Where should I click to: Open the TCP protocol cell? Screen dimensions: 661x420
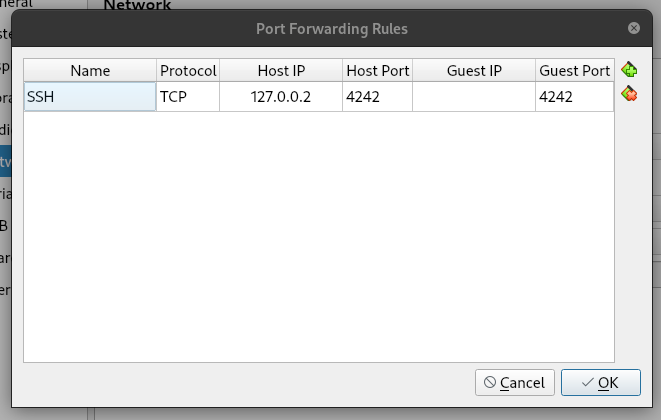tap(188, 97)
